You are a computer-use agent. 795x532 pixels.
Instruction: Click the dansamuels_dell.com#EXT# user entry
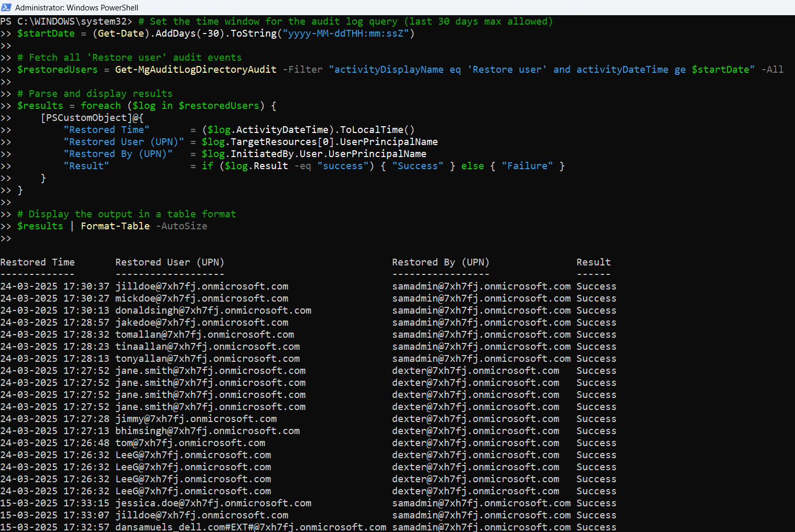pos(251,527)
